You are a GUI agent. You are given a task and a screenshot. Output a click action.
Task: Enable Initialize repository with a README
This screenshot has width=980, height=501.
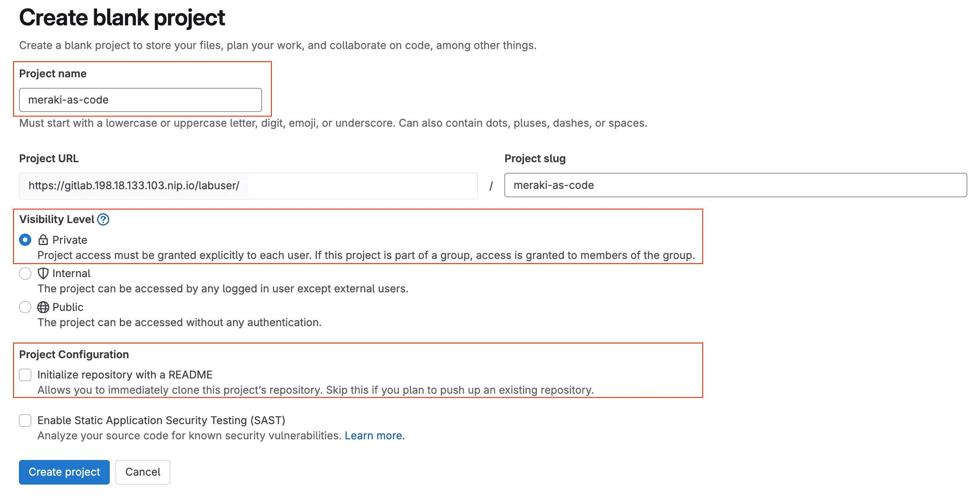(25, 374)
